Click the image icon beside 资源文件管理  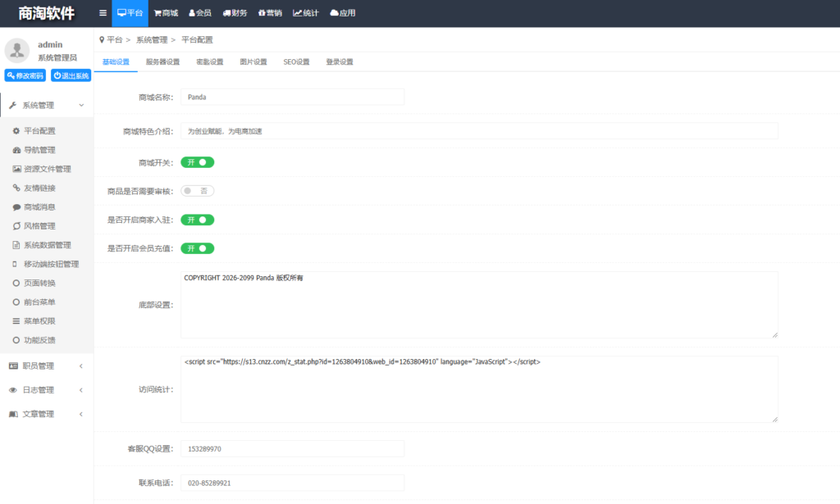pos(16,169)
